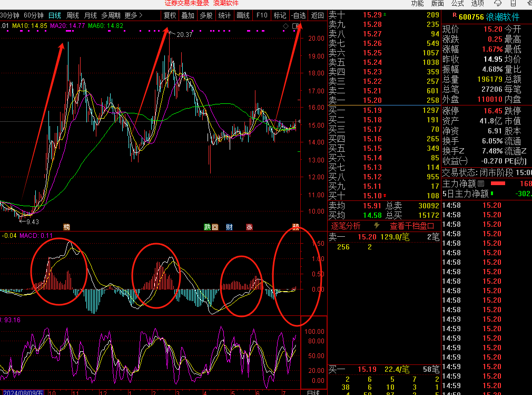The height and width of the screenshot is (395, 532).
Task: Click the MA20: 14.77 label
Action: click(x=67, y=26)
